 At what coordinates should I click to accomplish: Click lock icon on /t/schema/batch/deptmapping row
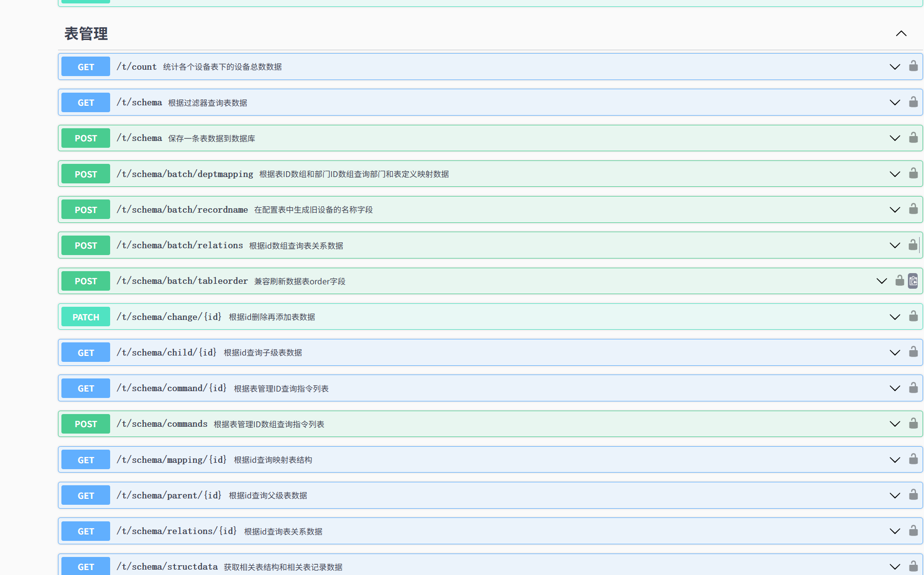click(x=913, y=174)
